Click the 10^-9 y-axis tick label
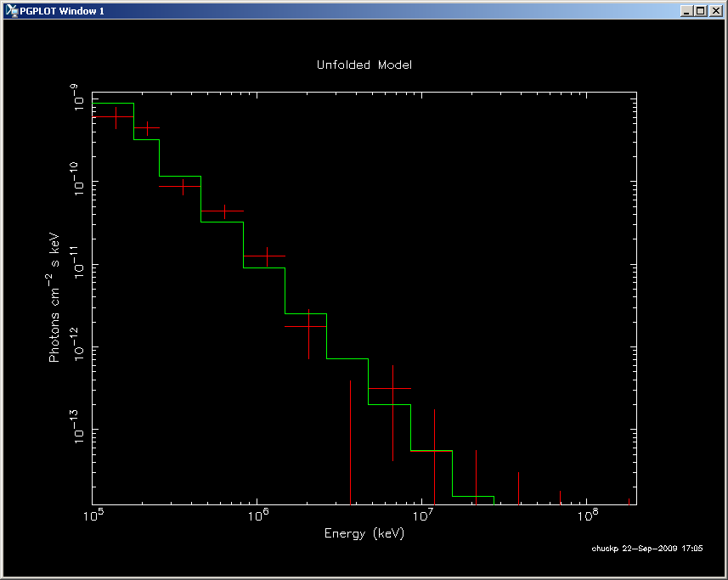728x580 pixels. (78, 98)
